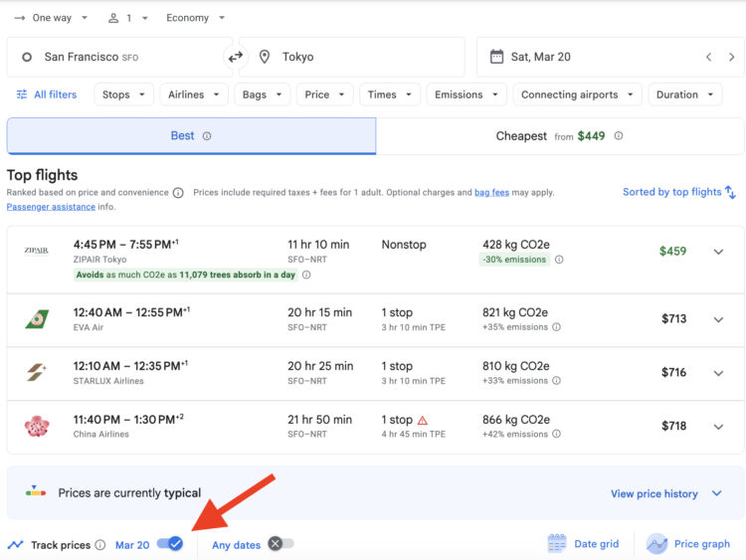Expand the EVA Air $713 flight details
This screenshot has height=560, width=746.
pyautogui.click(x=718, y=319)
